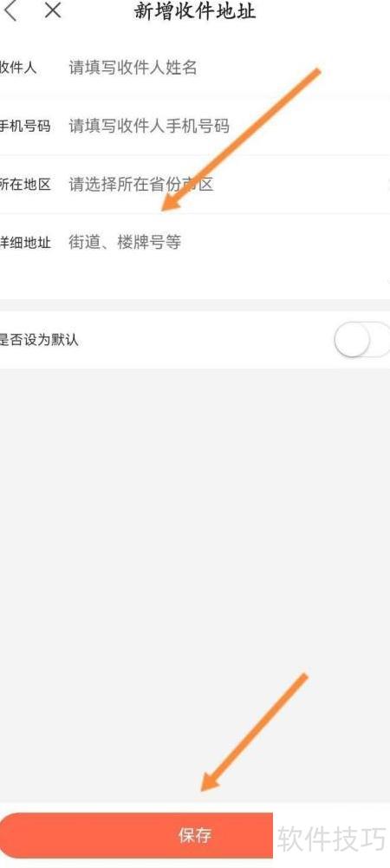390x868 pixels.
Task: Tap the 所在地区 label
Action: point(25,185)
